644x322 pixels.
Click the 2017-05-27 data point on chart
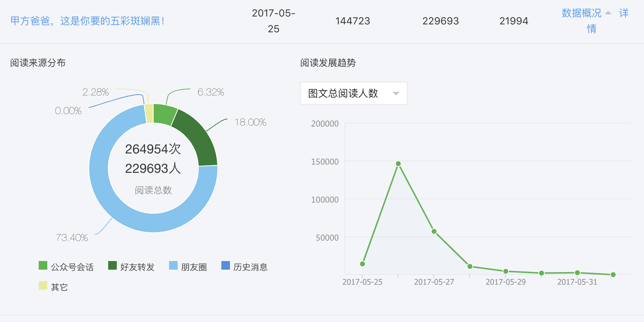click(434, 231)
